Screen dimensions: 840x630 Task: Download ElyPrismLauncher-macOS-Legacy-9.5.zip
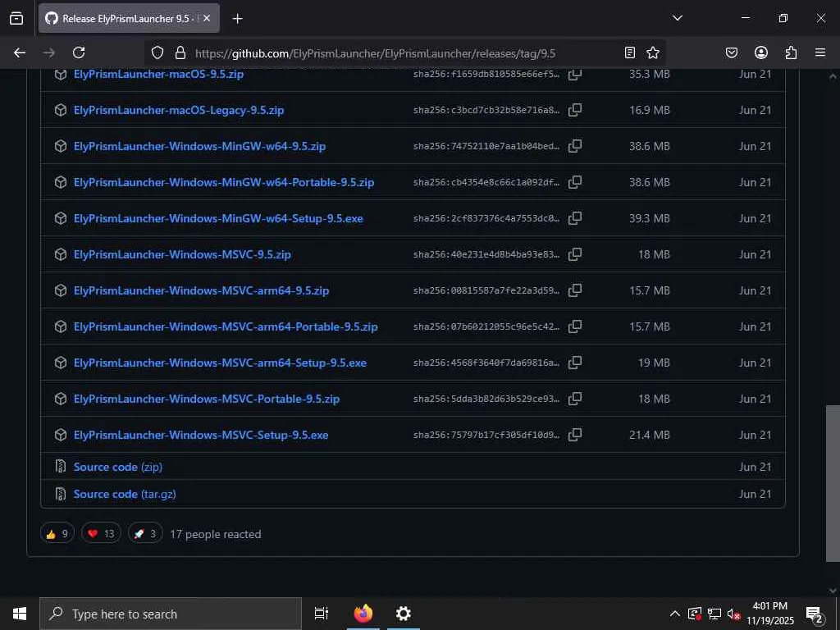179,110
